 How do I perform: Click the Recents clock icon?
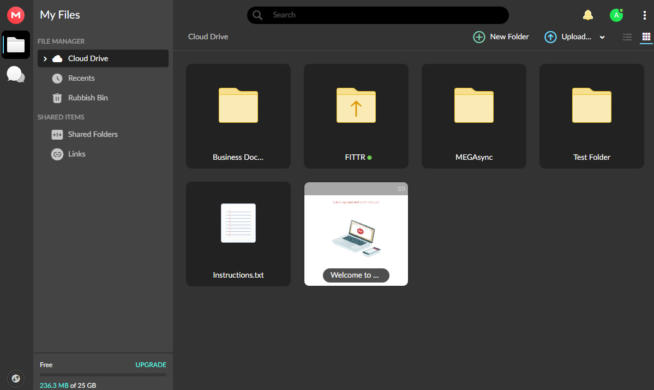(x=57, y=78)
